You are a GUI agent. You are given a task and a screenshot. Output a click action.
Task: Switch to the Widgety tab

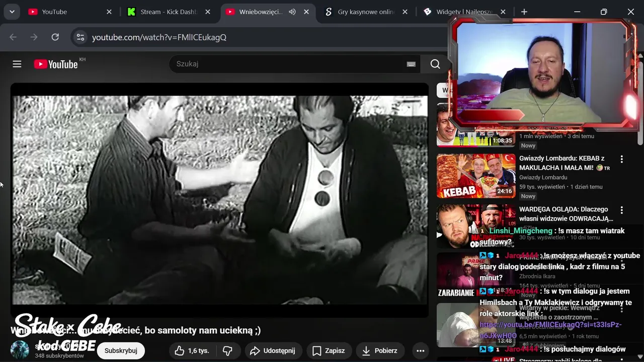coord(464,12)
